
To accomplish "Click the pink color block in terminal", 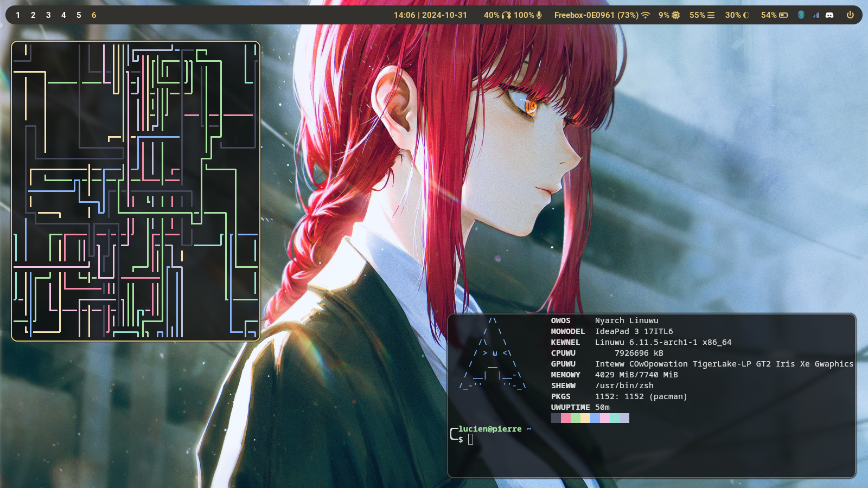I will pos(566,418).
